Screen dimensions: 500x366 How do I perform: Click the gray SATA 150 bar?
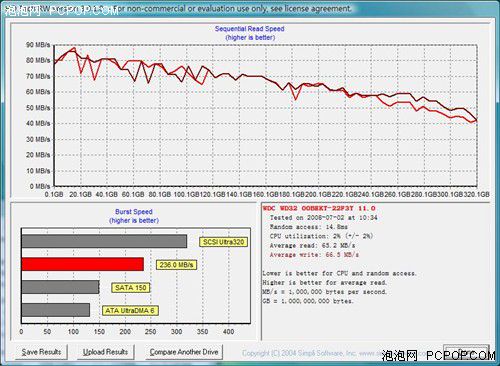click(60, 287)
